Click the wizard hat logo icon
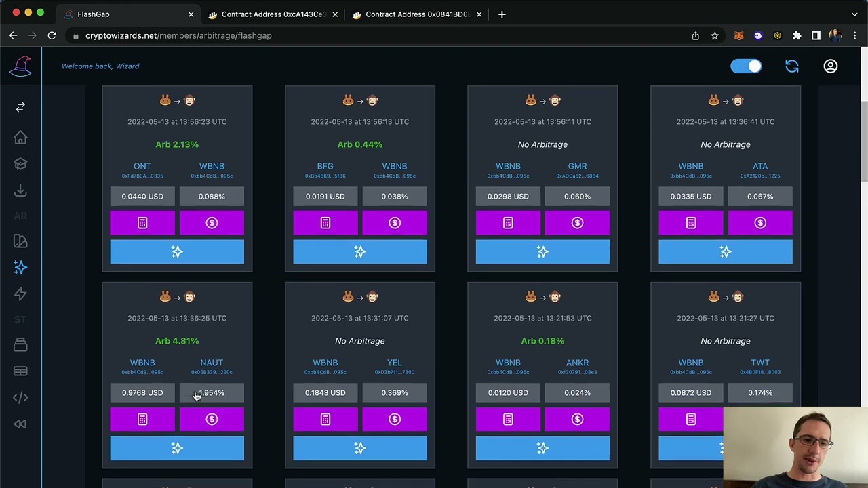This screenshot has height=488, width=868. pos(20,66)
